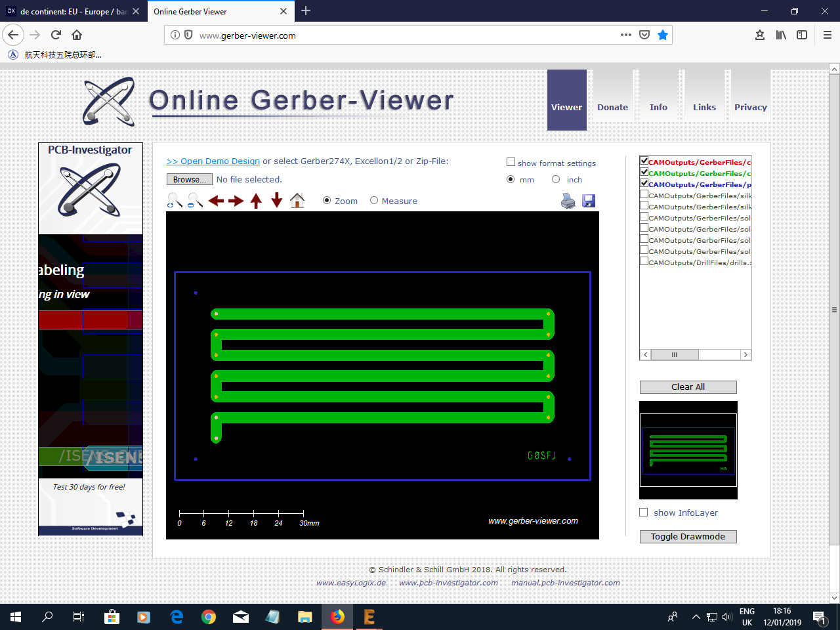Reload the gerber-viewer page
The image size is (840, 630).
(56, 35)
